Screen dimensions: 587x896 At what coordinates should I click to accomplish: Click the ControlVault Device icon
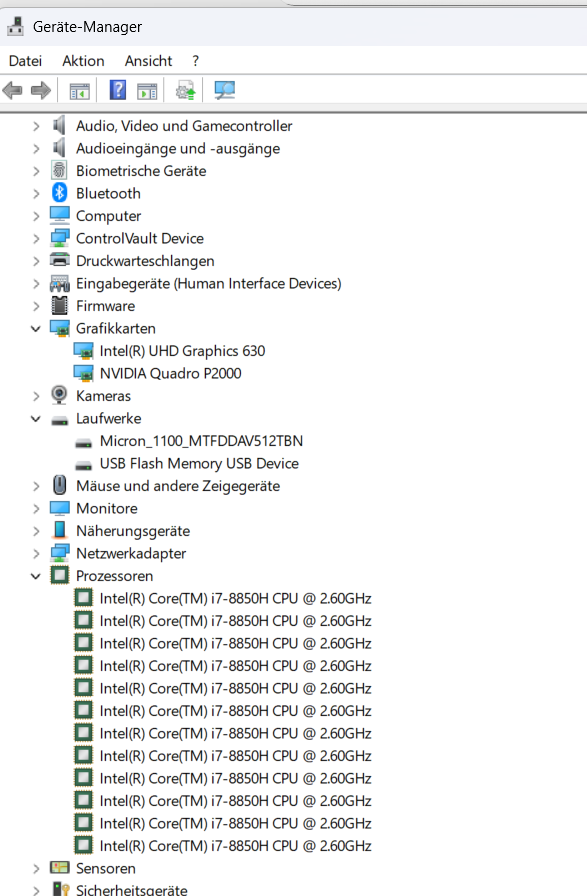click(x=59, y=238)
